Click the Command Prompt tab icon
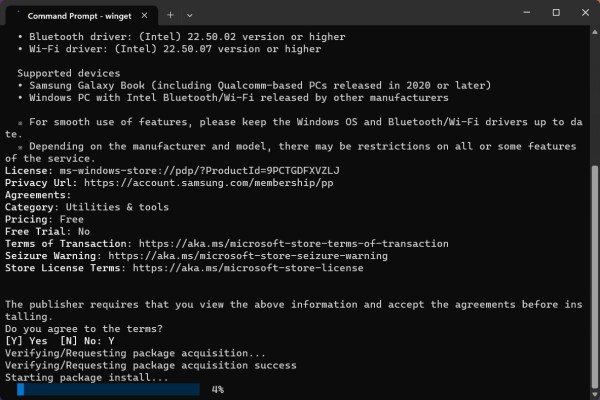This screenshot has width=600, height=400. (18, 16)
